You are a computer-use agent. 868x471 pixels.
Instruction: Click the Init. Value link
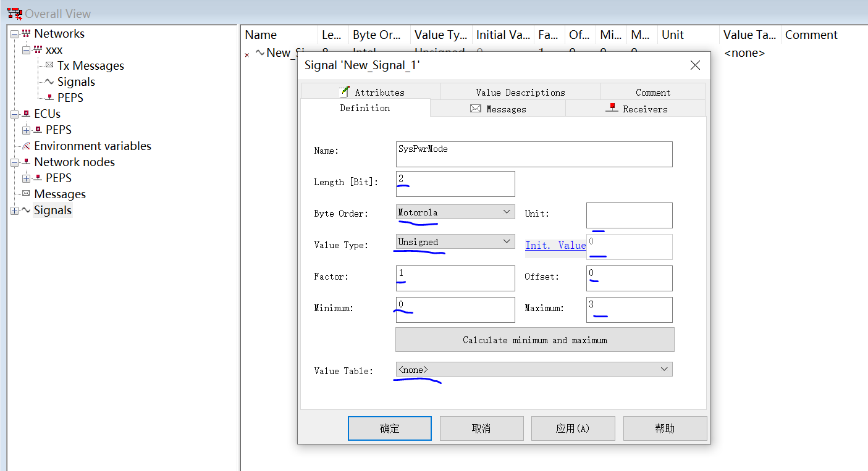555,245
